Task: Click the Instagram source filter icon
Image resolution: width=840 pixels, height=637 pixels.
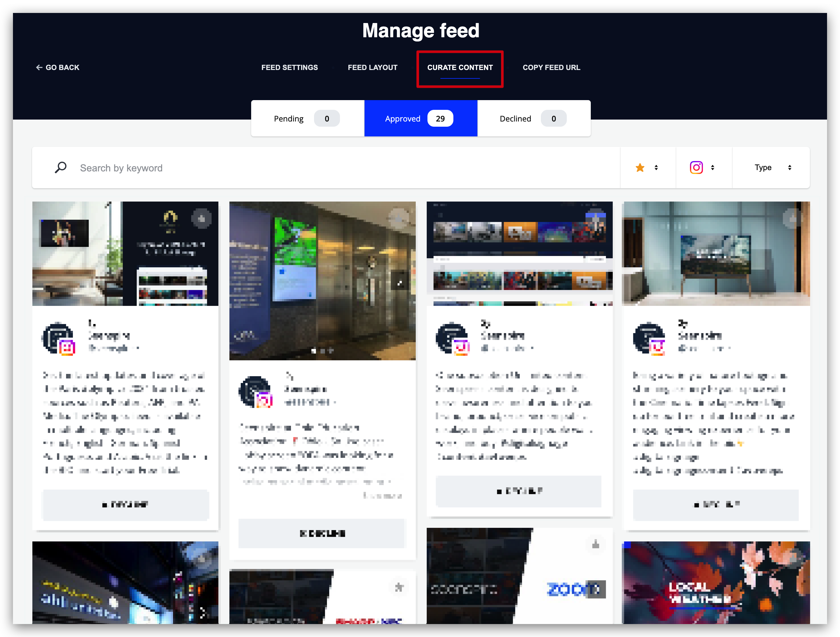Action: pos(696,168)
